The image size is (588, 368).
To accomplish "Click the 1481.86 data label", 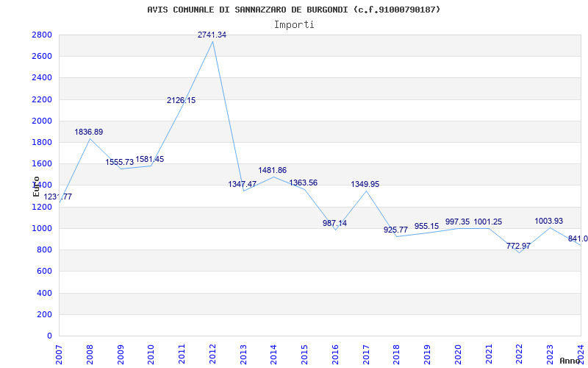I will click(x=272, y=170).
